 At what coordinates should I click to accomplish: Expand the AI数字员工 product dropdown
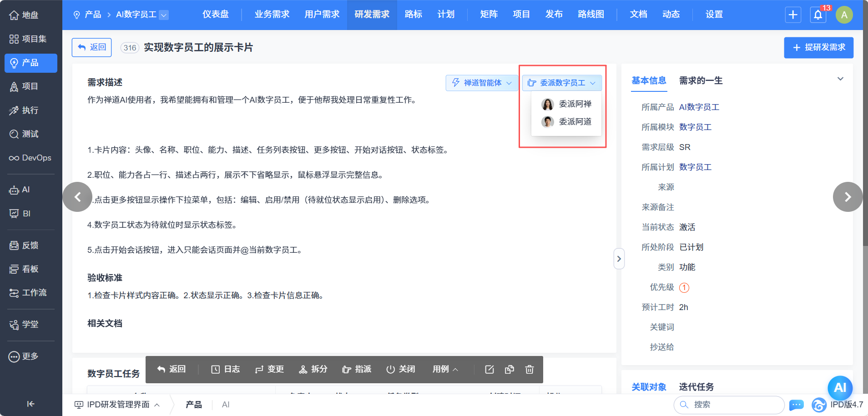click(164, 15)
